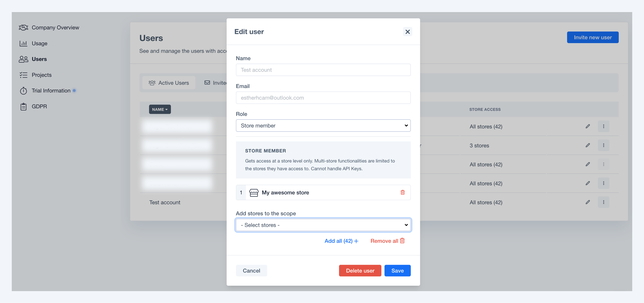Click the Save button

click(x=397, y=270)
